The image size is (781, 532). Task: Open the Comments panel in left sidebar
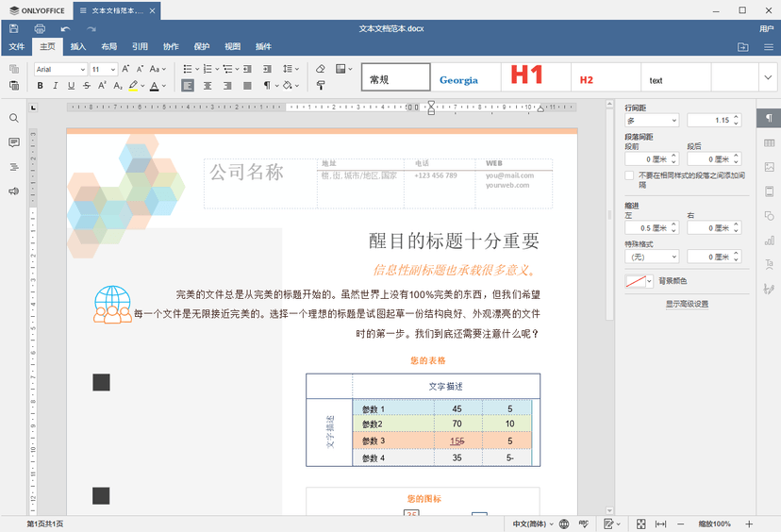pos(14,142)
